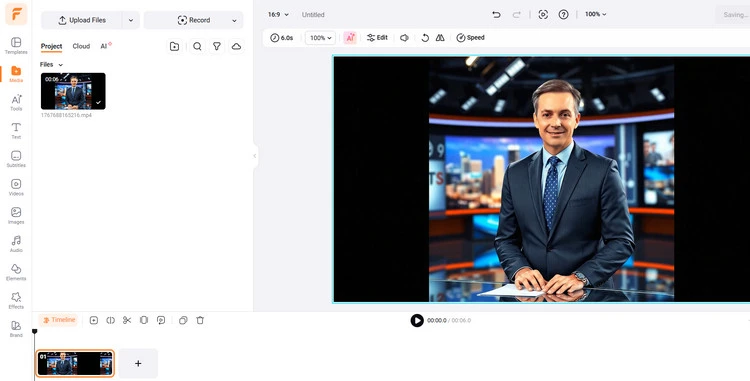The image size is (750, 381).
Task: Collapse the media panel with the side arrow
Action: 254,156
